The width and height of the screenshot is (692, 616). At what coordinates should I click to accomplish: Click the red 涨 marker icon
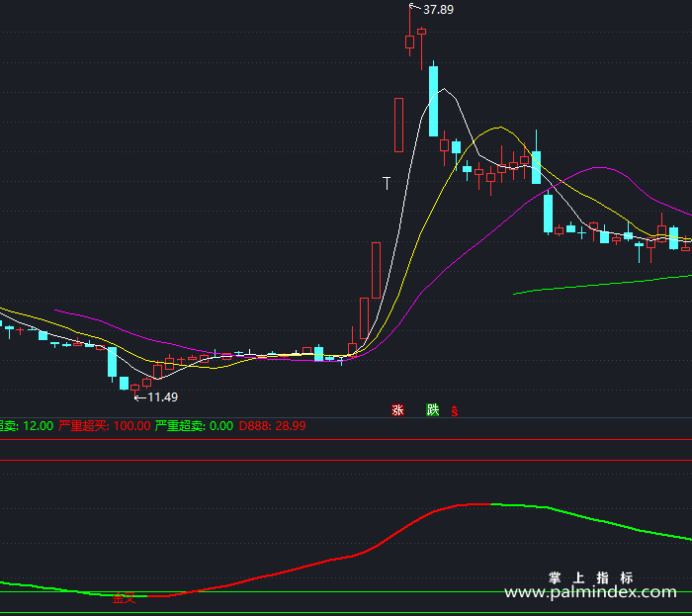pyautogui.click(x=397, y=410)
